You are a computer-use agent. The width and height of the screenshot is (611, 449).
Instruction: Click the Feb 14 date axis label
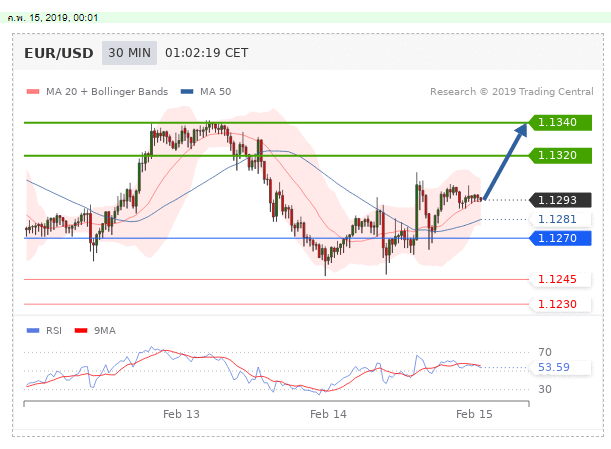click(x=328, y=414)
